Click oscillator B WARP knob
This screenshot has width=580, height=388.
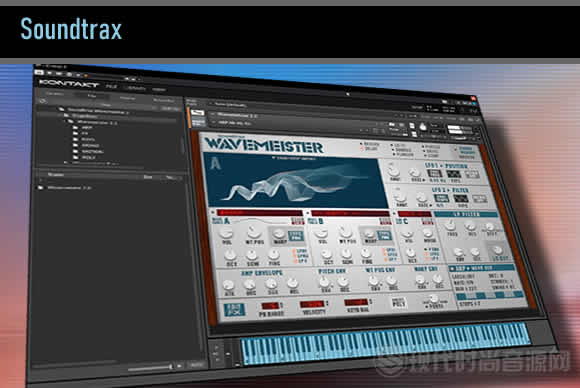coord(370,234)
